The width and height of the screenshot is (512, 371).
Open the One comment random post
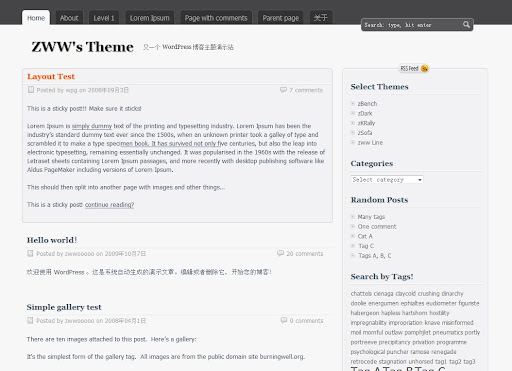coord(377,226)
